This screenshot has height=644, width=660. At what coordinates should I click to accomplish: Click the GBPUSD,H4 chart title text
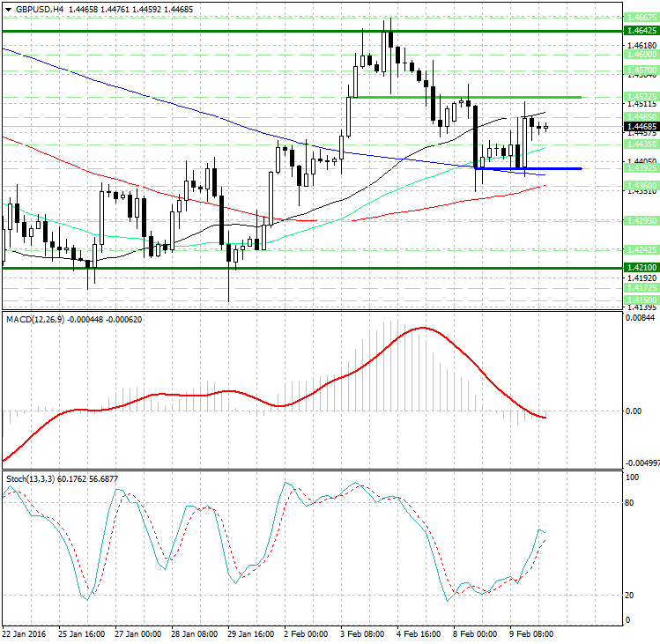point(39,10)
